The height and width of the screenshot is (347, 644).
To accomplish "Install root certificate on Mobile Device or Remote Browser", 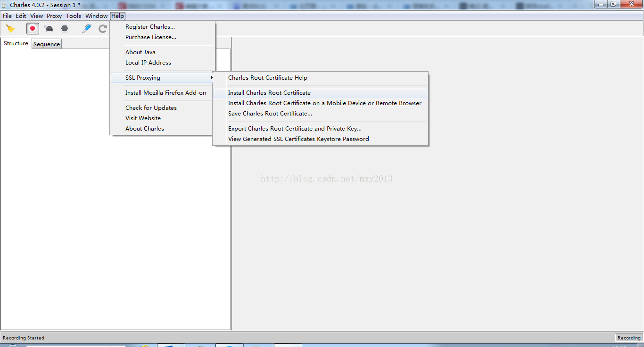I will click(x=321, y=103).
